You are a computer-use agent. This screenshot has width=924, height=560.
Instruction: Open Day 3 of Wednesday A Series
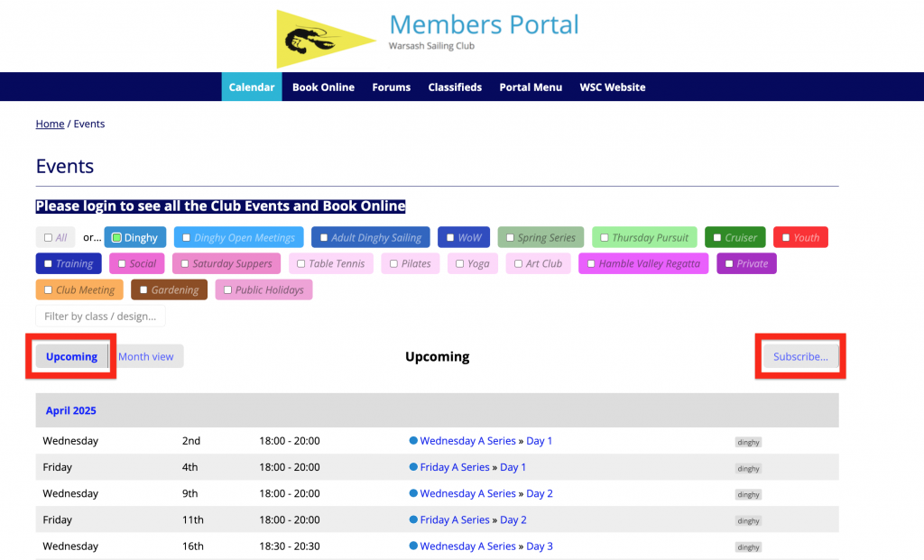540,546
